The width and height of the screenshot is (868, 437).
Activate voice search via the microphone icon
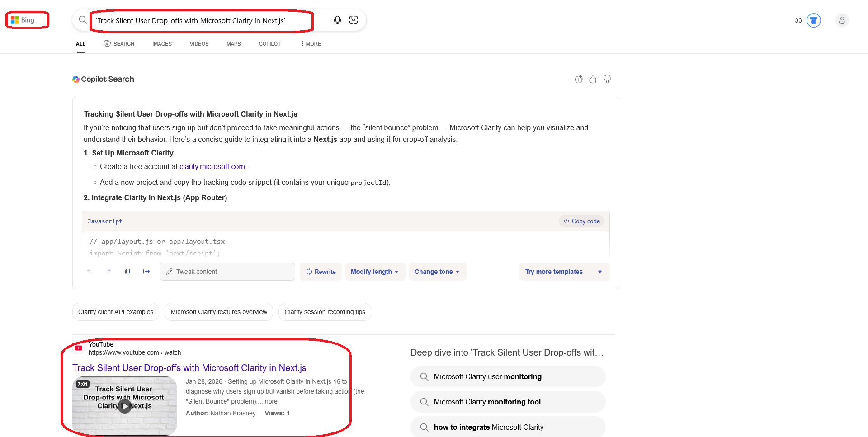point(337,20)
